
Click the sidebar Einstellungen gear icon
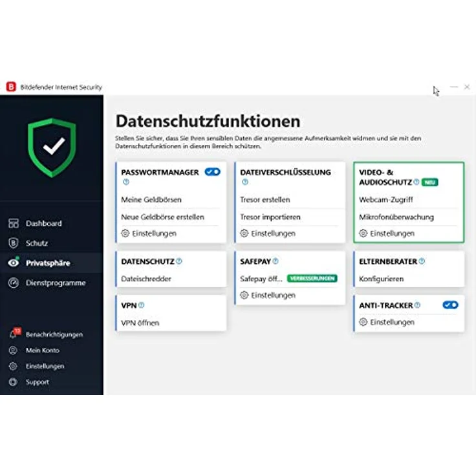click(x=13, y=366)
